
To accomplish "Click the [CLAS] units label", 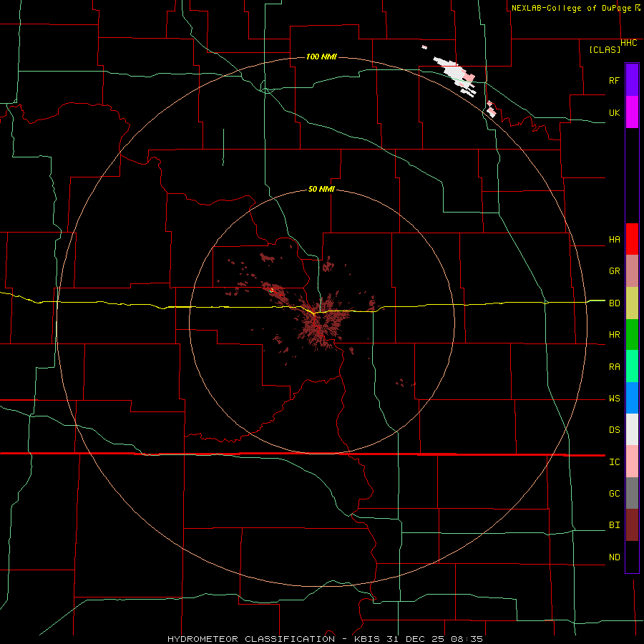I will [605, 50].
